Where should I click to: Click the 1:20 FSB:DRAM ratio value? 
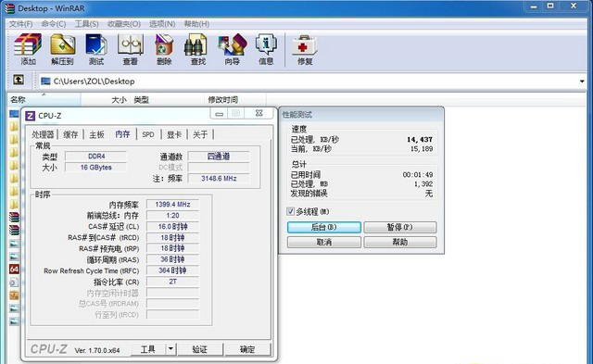[x=172, y=216]
